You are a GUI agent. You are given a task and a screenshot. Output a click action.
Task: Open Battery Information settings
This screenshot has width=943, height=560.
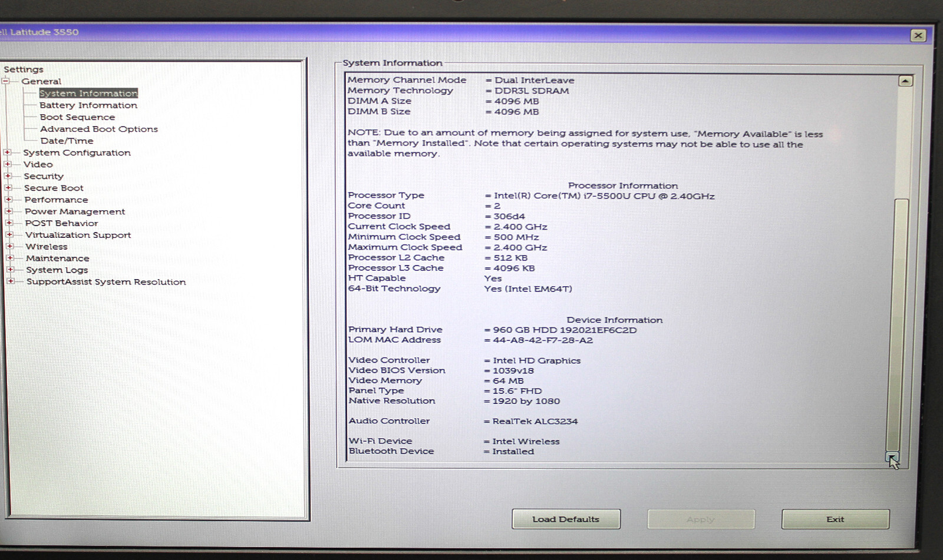88,105
